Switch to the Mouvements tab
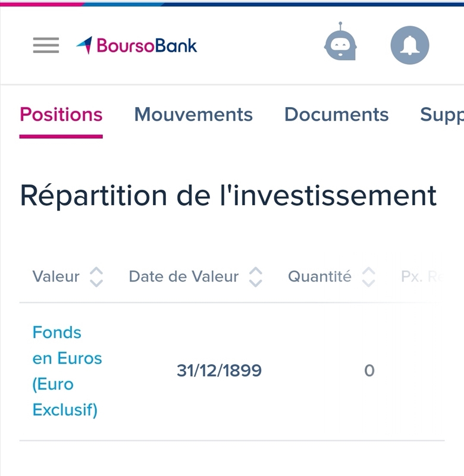 (x=193, y=115)
